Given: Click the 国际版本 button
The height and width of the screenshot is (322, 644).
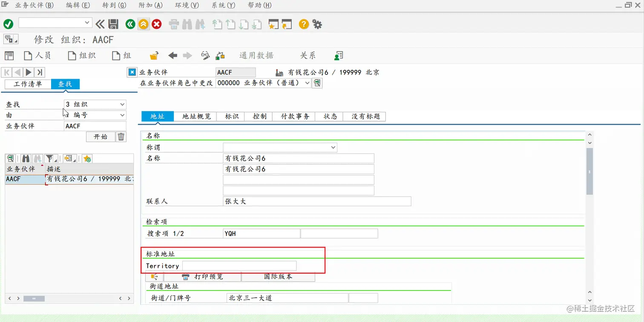Looking at the screenshot, I should pyautogui.click(x=277, y=276).
